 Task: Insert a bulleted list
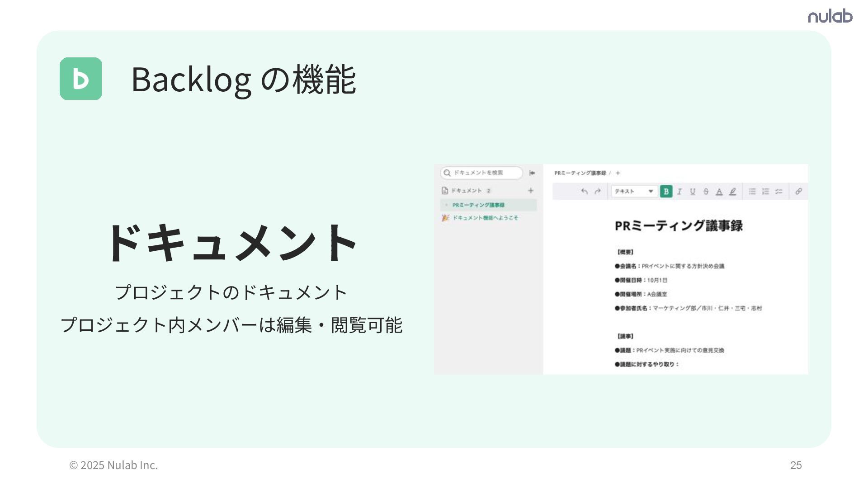pyautogui.click(x=752, y=191)
